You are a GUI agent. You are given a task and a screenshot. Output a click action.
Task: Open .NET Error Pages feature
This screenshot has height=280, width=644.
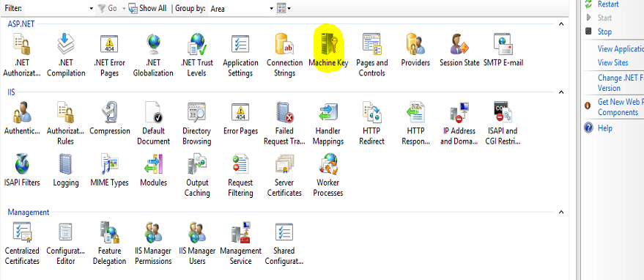point(109,56)
